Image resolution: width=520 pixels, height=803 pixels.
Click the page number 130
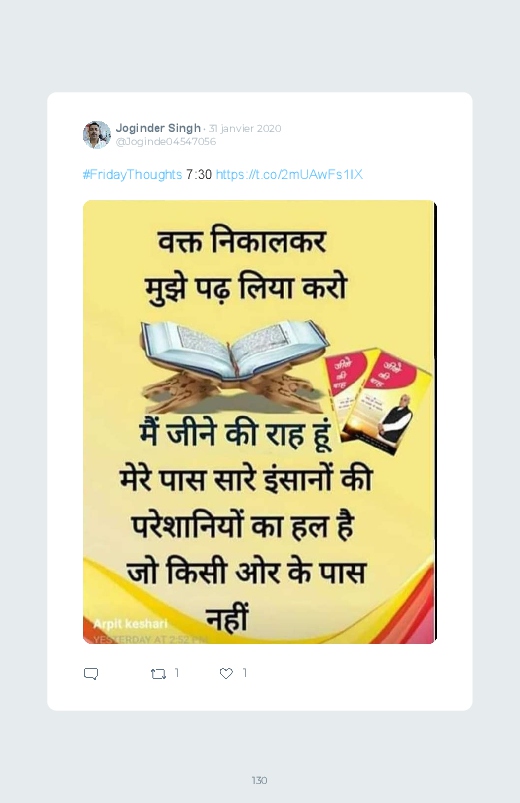[259, 780]
